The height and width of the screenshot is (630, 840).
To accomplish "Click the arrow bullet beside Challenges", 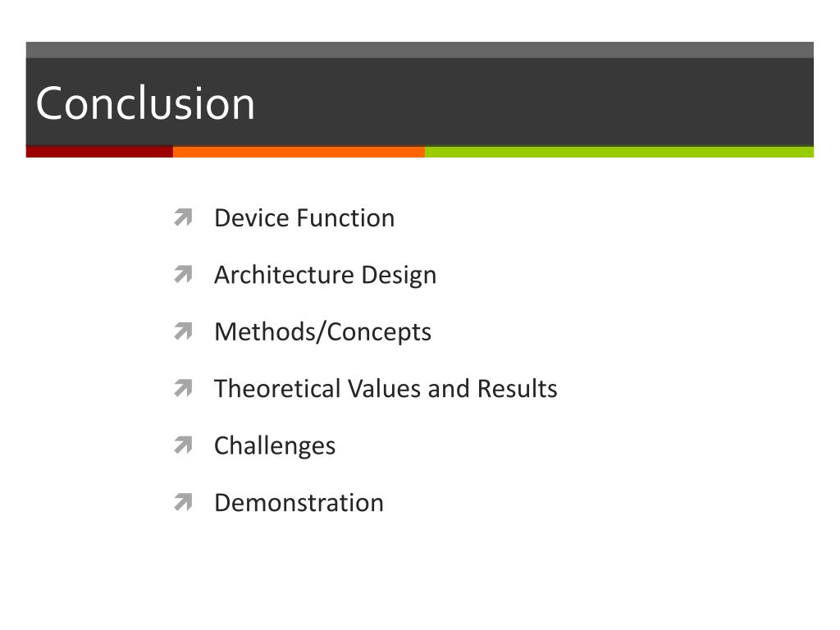I will pyautogui.click(x=183, y=445).
